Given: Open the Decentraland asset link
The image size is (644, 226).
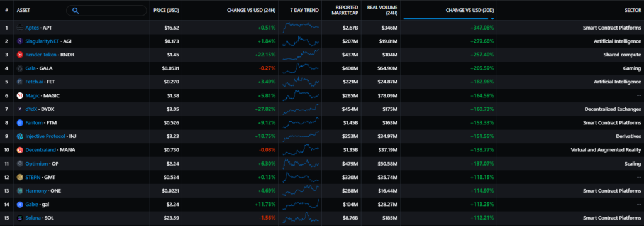Looking at the screenshot, I should 41,149.
